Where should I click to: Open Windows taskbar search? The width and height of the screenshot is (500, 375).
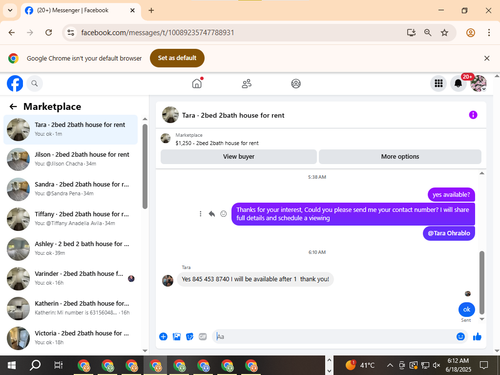click(x=35, y=366)
